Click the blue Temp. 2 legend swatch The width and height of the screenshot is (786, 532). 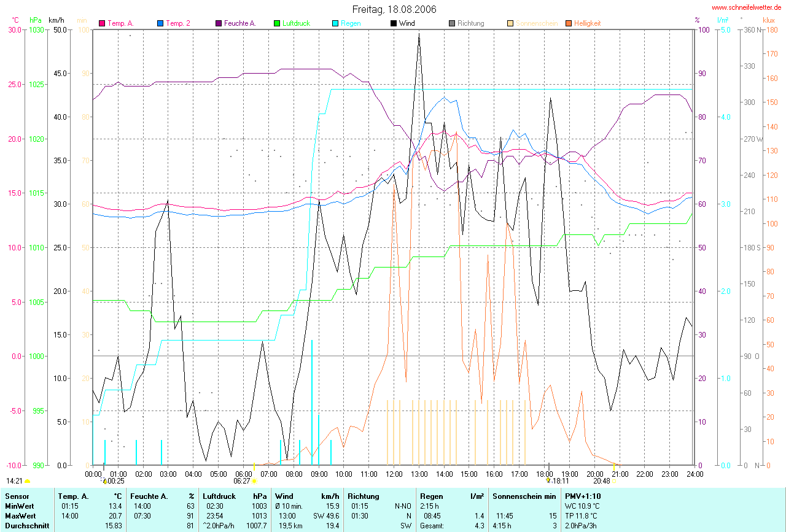[x=160, y=23]
